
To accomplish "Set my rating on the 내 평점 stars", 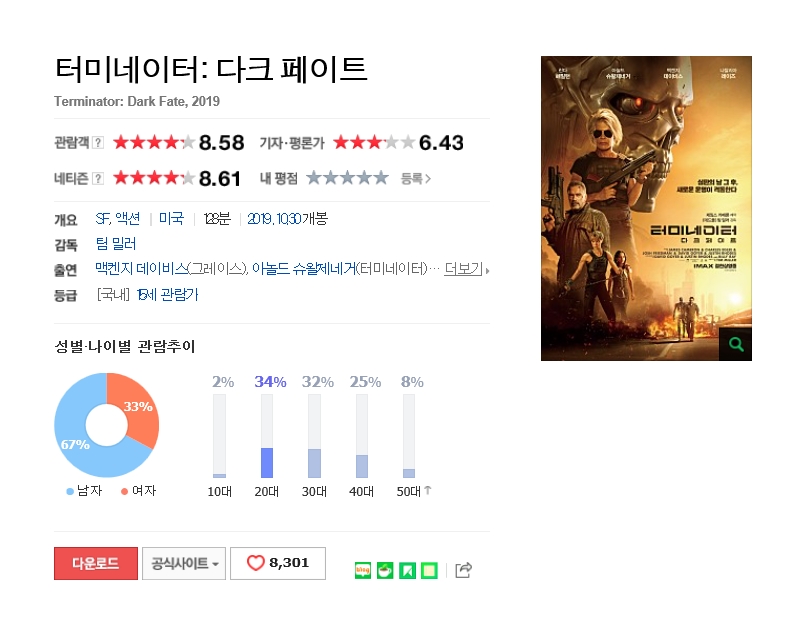I will click(347, 178).
